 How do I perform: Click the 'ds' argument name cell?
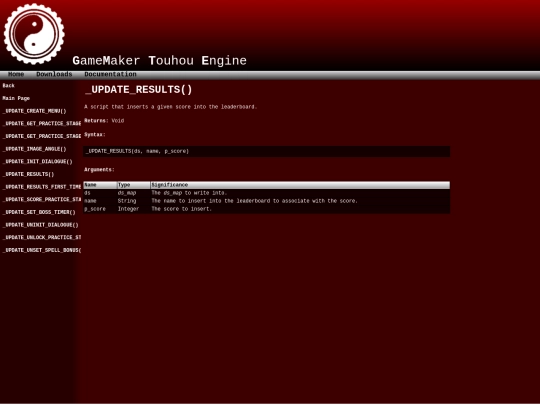[x=87, y=193]
